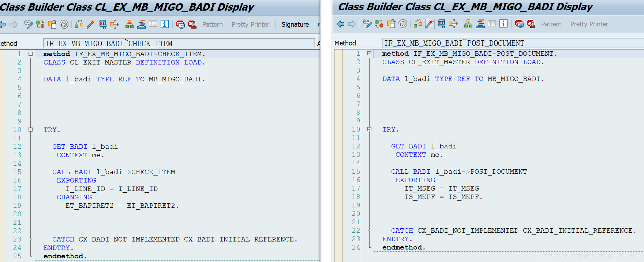
Task: Go forward arrow in right window
Action: coord(352,24)
